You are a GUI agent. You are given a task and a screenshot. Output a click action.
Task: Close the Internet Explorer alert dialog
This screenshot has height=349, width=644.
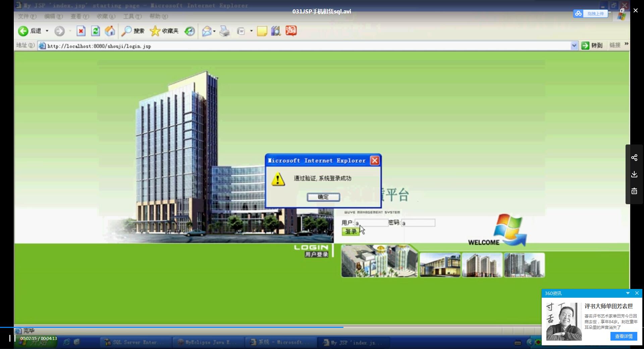tap(375, 161)
